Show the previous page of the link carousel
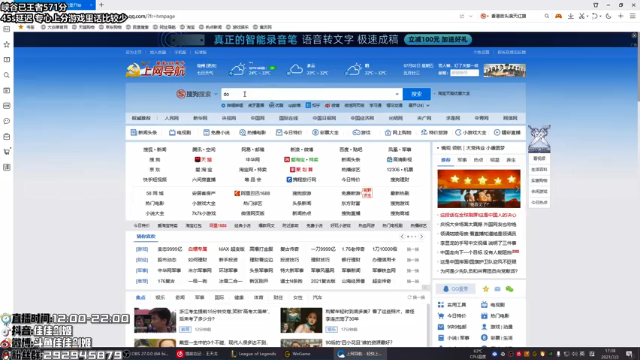 click(402, 236)
